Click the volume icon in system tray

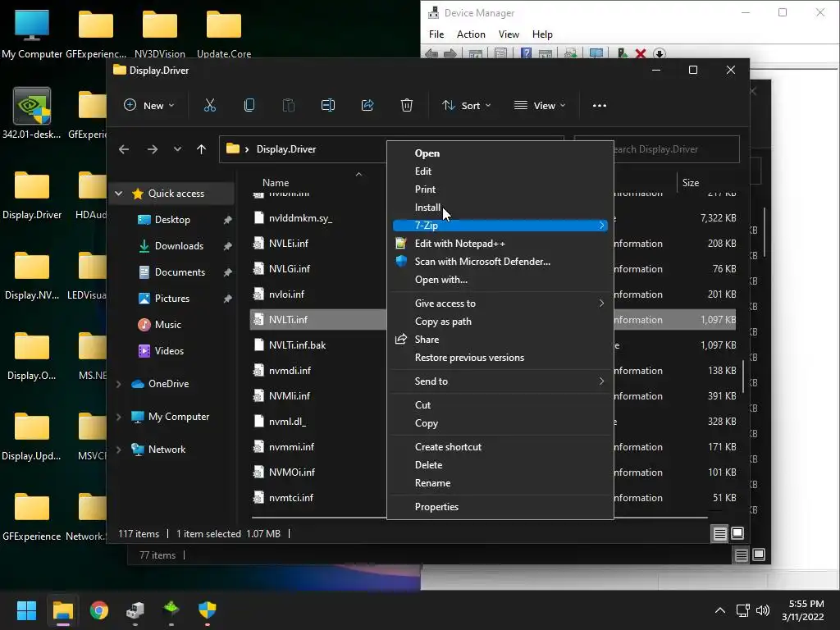[x=762, y=610]
